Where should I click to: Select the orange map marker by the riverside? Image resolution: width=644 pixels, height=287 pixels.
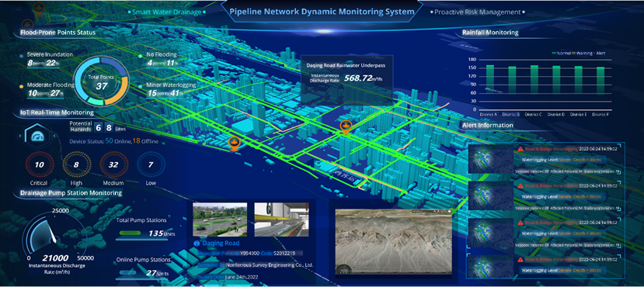tap(234, 144)
